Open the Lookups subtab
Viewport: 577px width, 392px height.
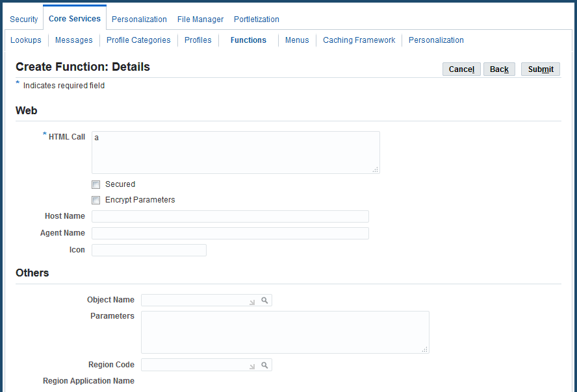(26, 40)
